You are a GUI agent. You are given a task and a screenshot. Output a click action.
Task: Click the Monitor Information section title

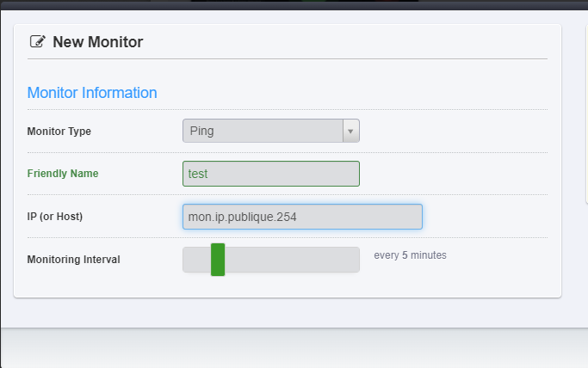coord(92,92)
